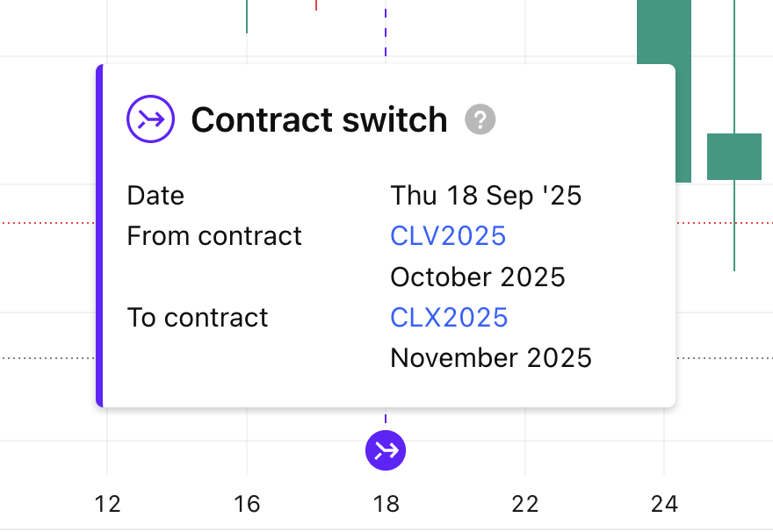Click the 18 date label on time axis

[386, 504]
